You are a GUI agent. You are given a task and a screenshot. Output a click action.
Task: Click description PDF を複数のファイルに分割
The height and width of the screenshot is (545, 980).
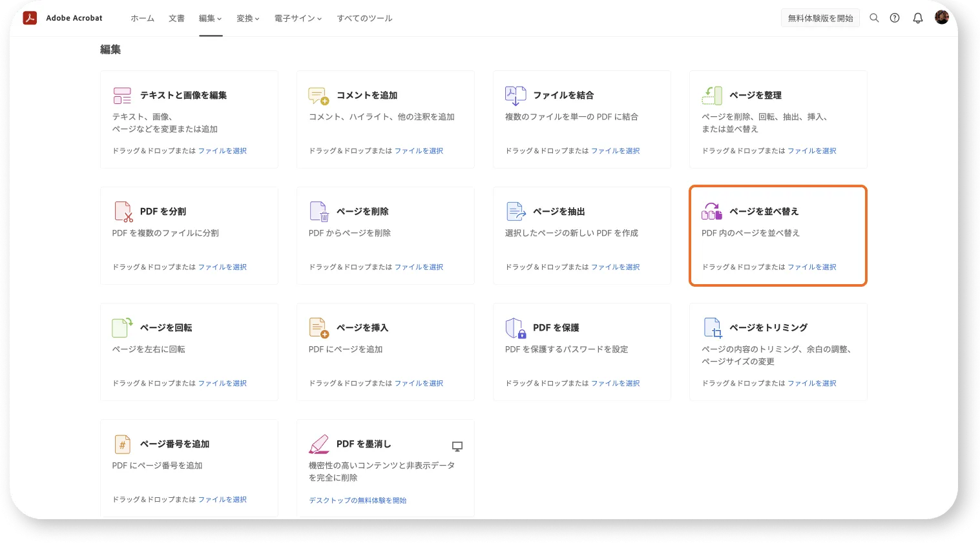[x=165, y=233]
